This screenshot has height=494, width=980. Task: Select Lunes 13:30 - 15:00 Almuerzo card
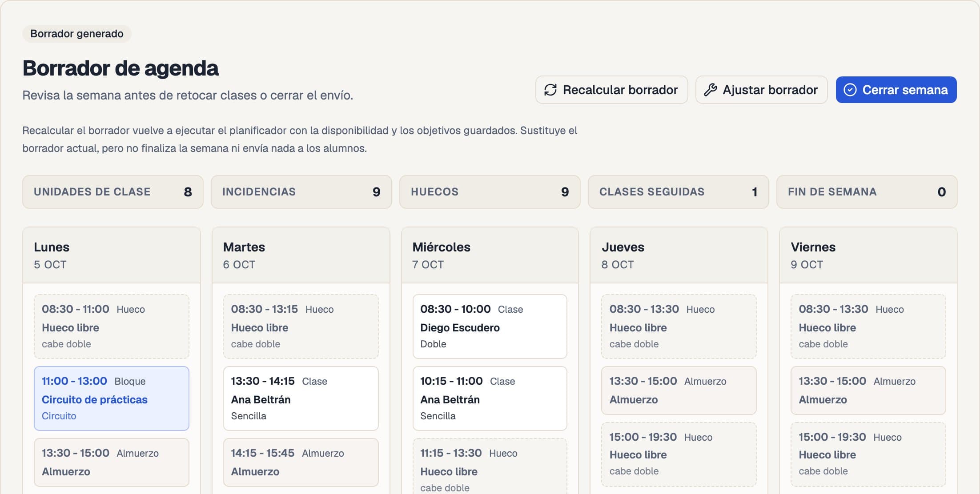112,462
